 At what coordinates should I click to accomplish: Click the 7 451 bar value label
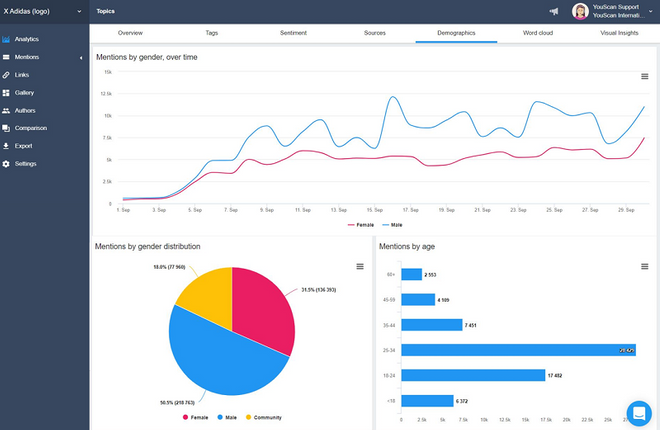click(471, 325)
